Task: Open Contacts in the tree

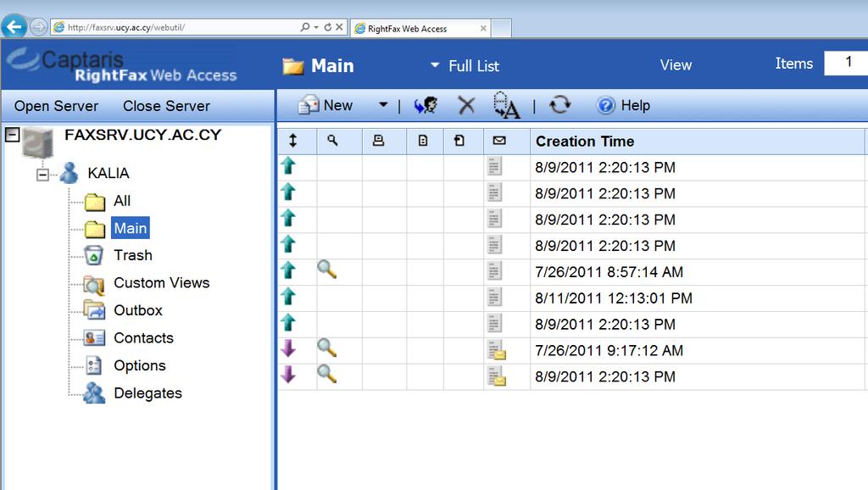Action: (x=143, y=338)
